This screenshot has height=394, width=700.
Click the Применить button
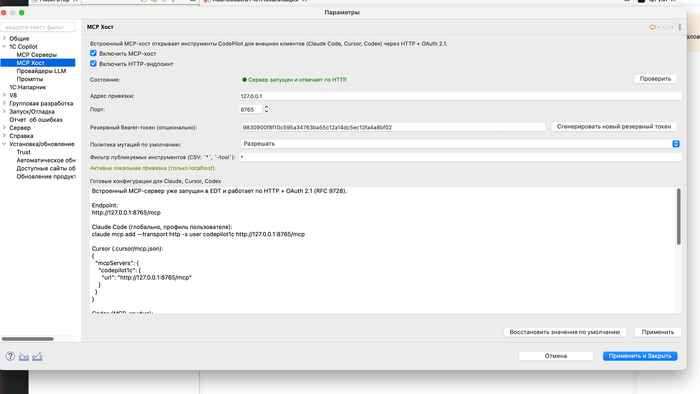coord(658,332)
